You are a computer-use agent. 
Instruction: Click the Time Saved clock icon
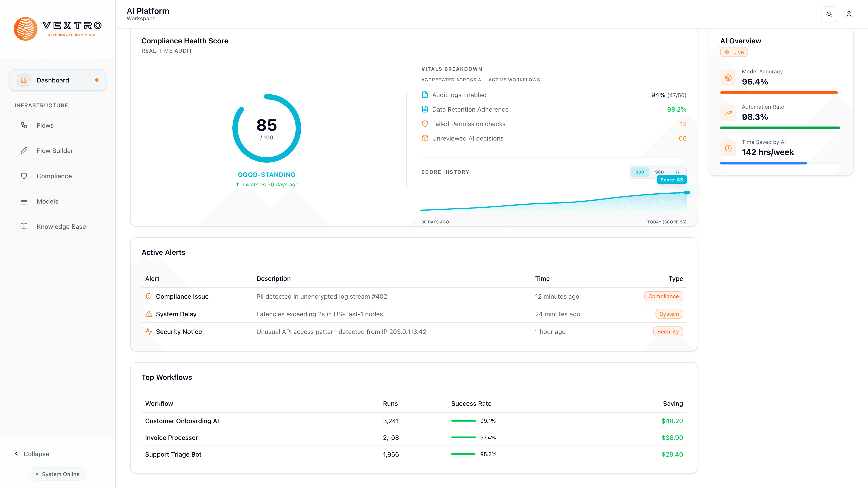[728, 148]
